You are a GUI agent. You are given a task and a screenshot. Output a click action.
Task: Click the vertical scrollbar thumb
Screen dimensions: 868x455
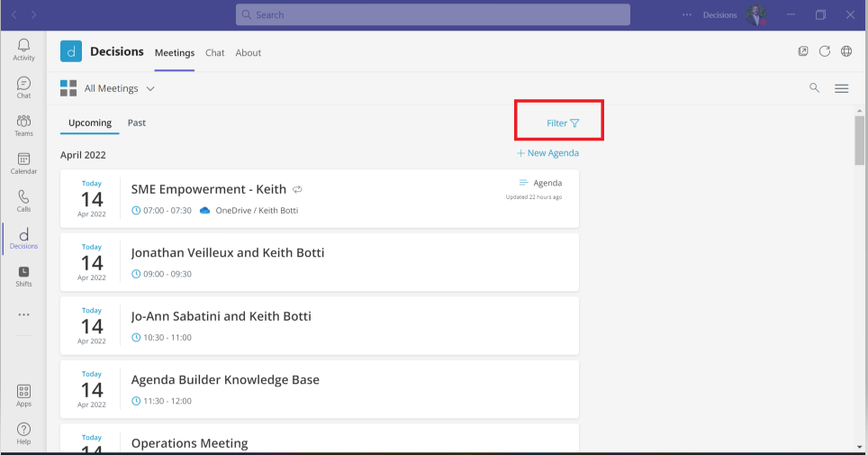[x=859, y=140]
